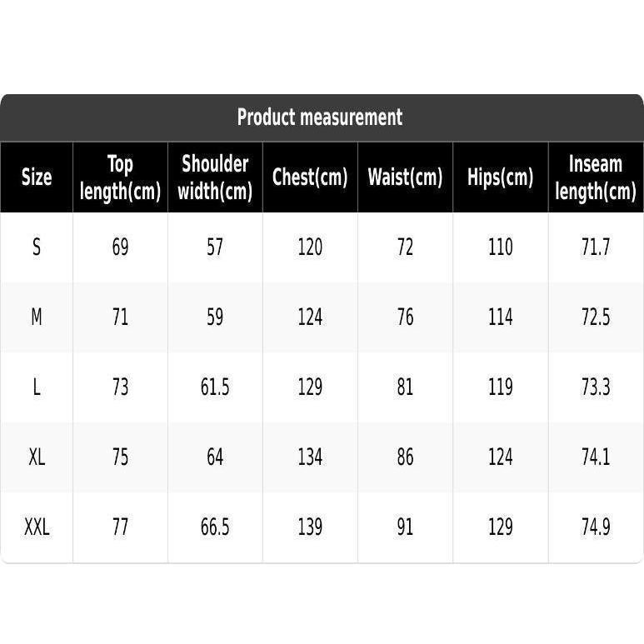The width and height of the screenshot is (644, 644).
Task: Click the XXL size row label
Action: point(37,527)
